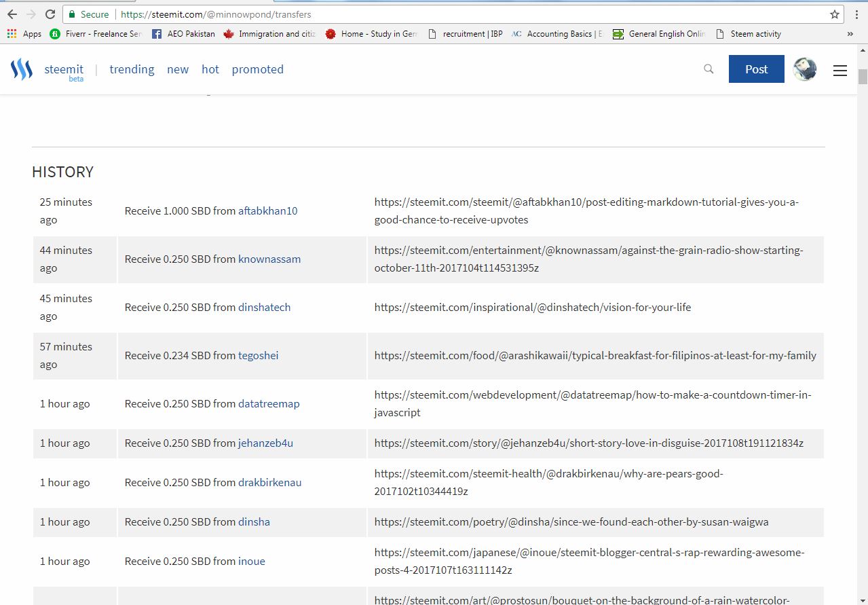Click the countdown-timer-in-javascript memo URL
This screenshot has height=605, width=868.
pyautogui.click(x=592, y=404)
